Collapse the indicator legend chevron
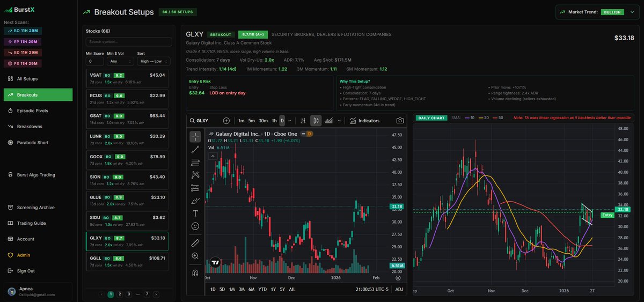 coord(213,156)
